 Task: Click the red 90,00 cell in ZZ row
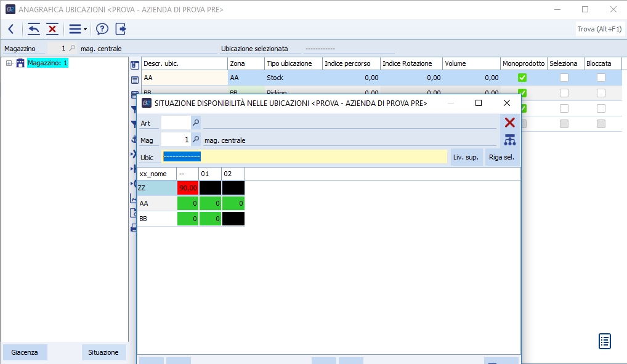pyautogui.click(x=187, y=188)
